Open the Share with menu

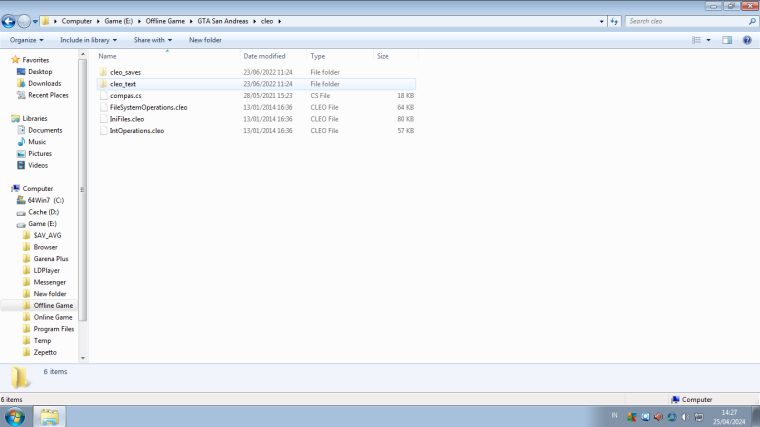pyautogui.click(x=153, y=40)
